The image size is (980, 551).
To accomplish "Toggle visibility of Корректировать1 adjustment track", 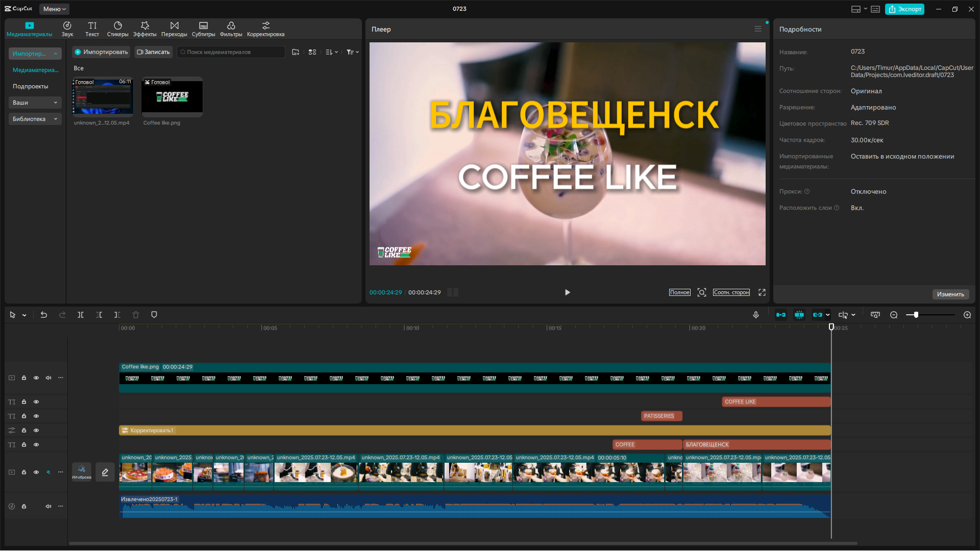I will [x=36, y=431].
